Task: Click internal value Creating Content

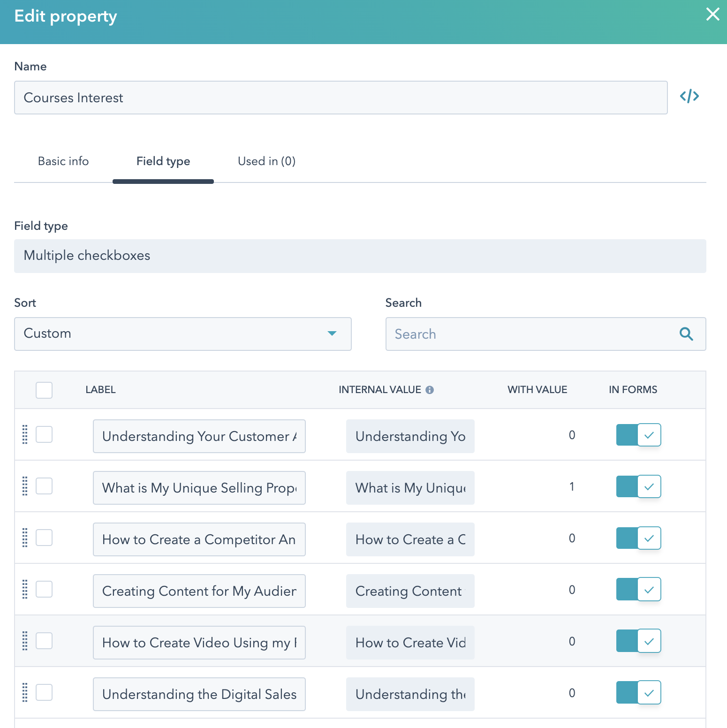Action: [410, 591]
